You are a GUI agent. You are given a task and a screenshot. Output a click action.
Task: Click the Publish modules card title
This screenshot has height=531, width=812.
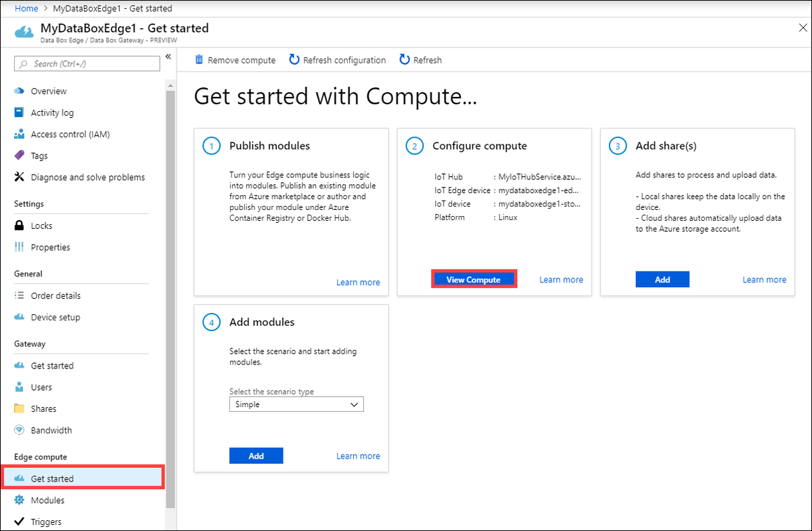coord(269,146)
